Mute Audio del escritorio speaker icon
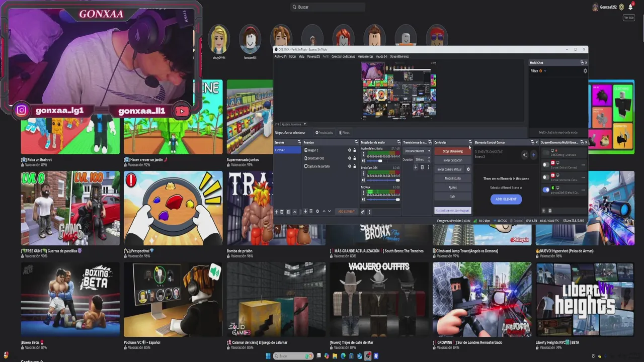The width and height of the screenshot is (644, 362). click(363, 161)
